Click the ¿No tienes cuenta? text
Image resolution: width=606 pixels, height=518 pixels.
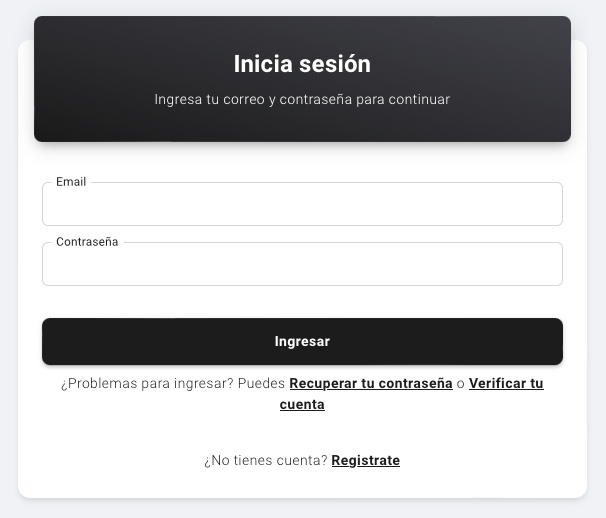point(265,461)
